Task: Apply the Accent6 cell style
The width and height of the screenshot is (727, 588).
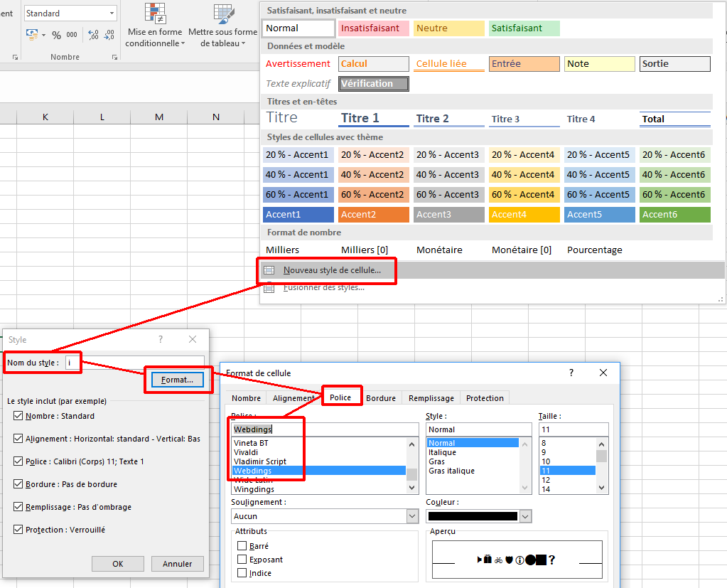Action: (x=674, y=214)
